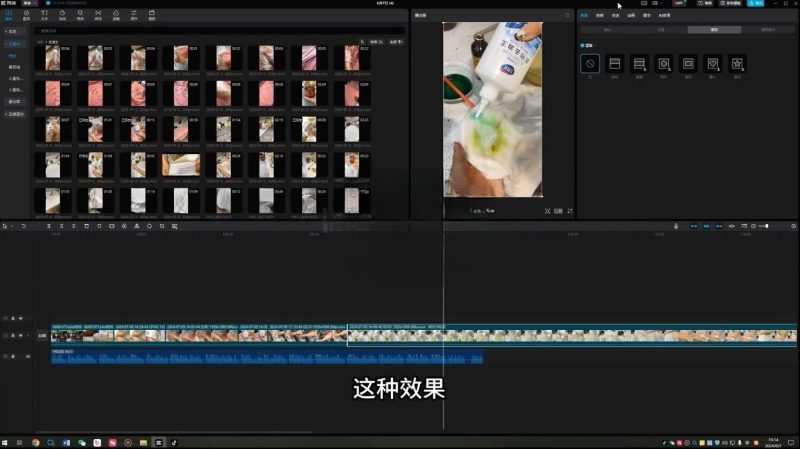This screenshot has height=449, width=800.
Task: Click the rotate clip icon
Action: click(x=149, y=226)
